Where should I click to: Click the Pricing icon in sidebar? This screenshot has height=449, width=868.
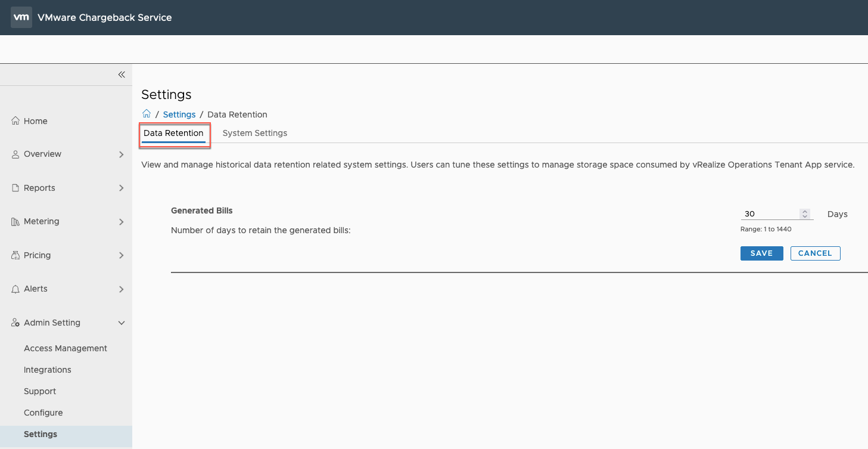(15, 255)
